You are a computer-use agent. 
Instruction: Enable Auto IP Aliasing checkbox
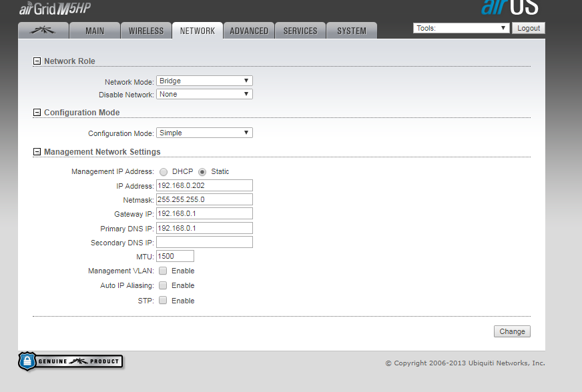coord(163,285)
